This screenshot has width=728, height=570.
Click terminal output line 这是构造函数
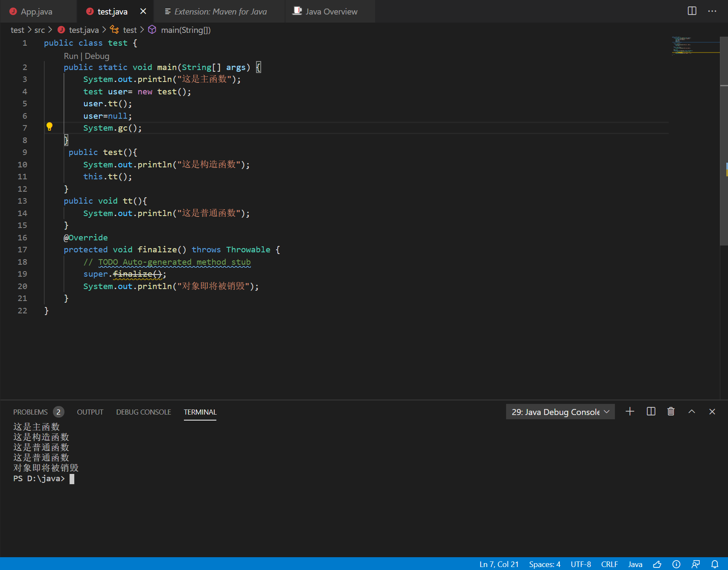point(41,437)
